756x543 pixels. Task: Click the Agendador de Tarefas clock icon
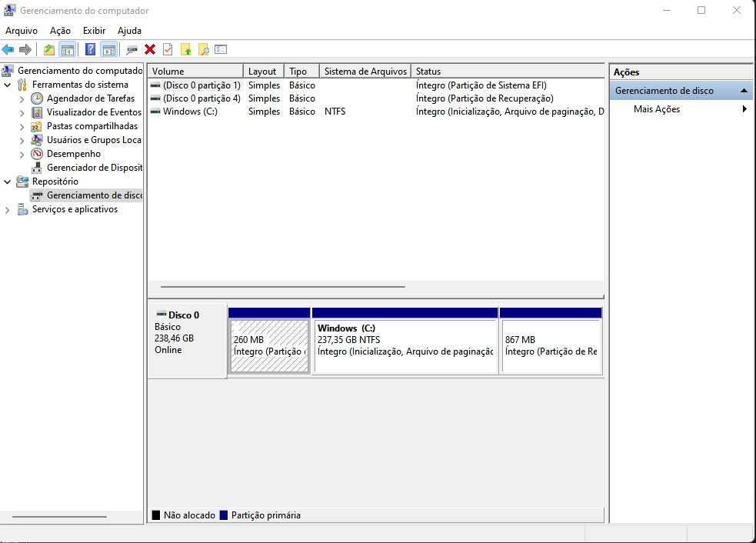point(37,98)
